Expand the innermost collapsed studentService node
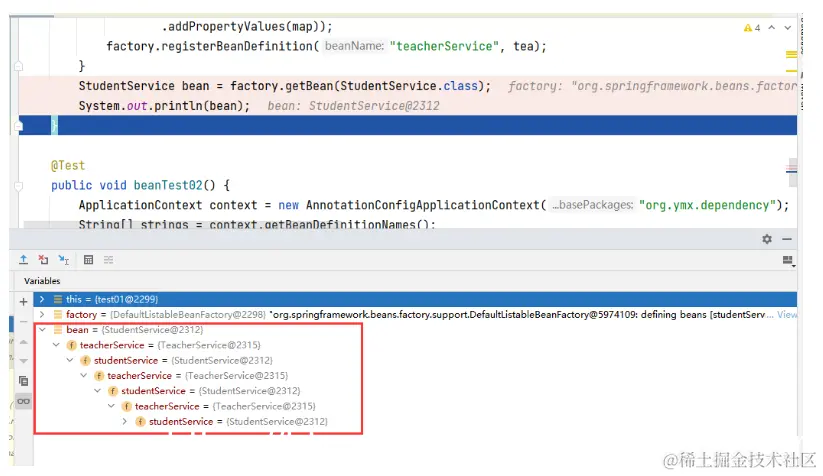Image resolution: width=823 pixels, height=476 pixels. pos(124,421)
